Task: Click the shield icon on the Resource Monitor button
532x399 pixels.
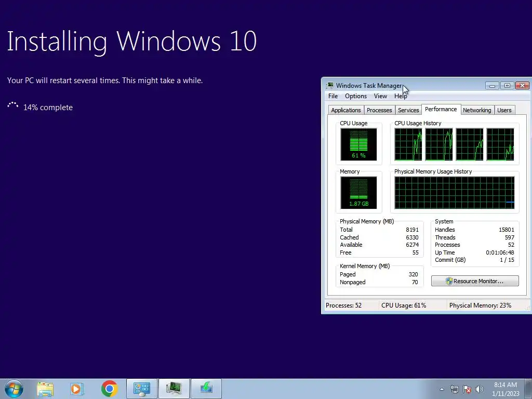Action: tap(449, 281)
